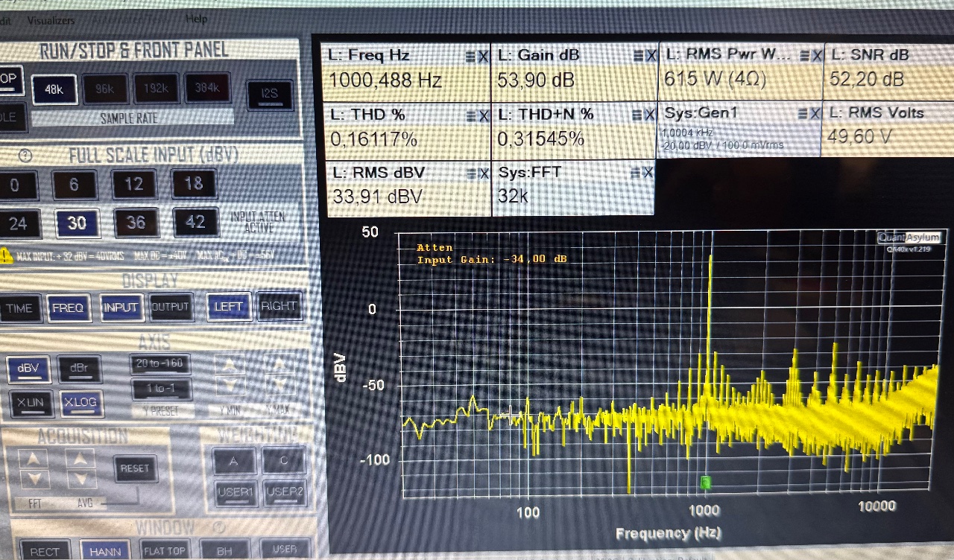Image resolution: width=954 pixels, height=560 pixels.
Task: Open the L: Freq Hz tile menu icon
Action: point(470,57)
